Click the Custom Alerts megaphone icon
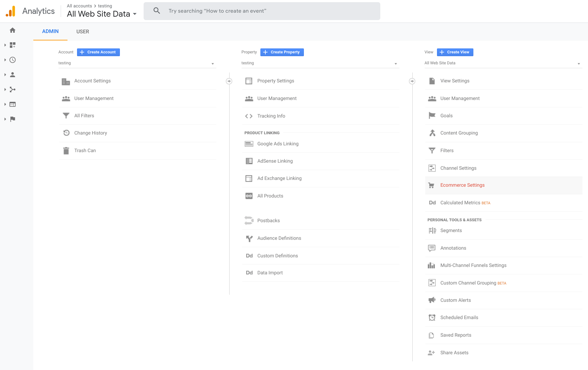Screen dimensions: 588x370 432,300
